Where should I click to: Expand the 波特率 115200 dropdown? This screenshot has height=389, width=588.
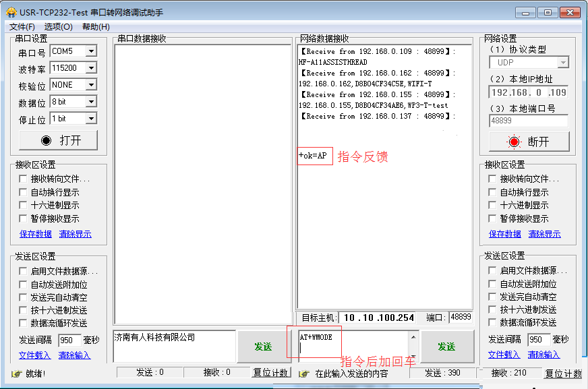point(91,68)
